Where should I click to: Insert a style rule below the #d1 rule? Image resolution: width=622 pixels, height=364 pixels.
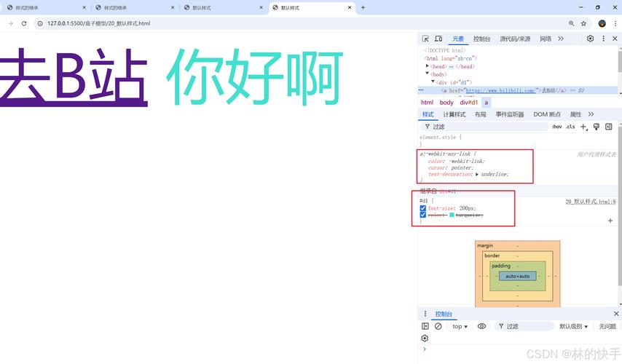[610, 221]
